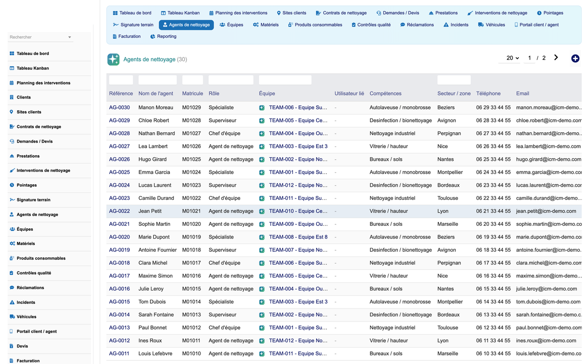588x364 pixels.
Task: Click the Facturation document icon in top menu
Action: [x=114, y=36]
